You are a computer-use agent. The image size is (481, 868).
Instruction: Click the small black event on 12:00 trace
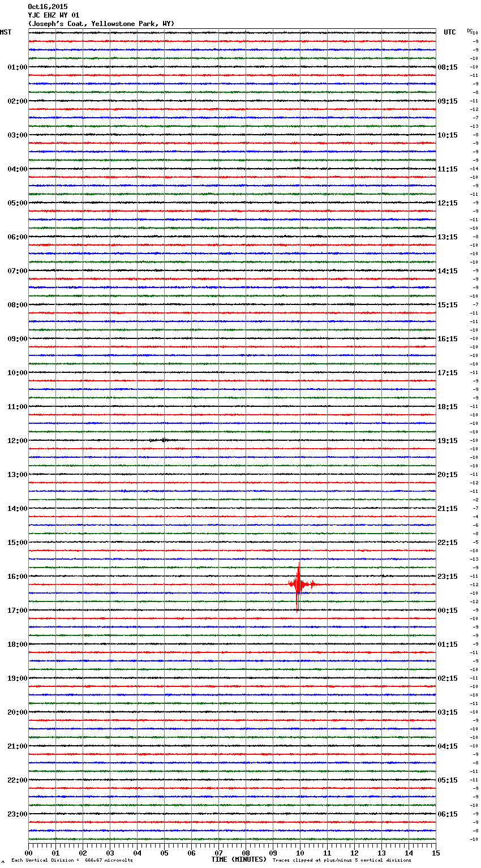tap(163, 440)
